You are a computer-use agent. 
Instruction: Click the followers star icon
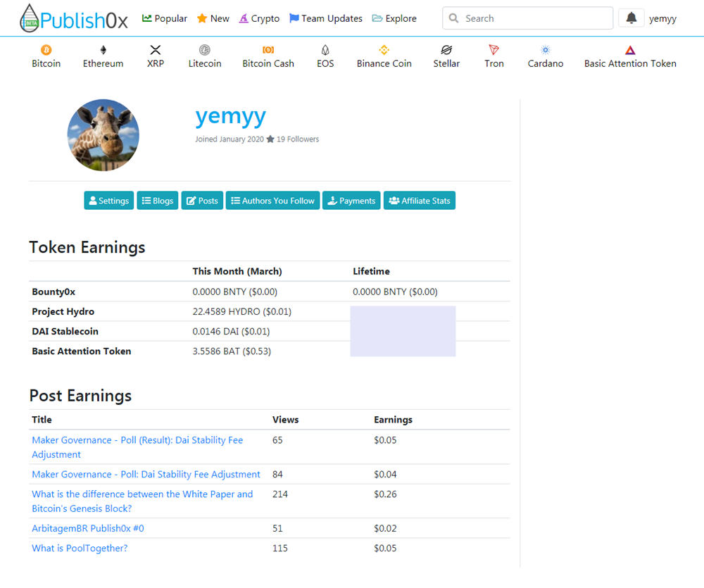click(270, 139)
